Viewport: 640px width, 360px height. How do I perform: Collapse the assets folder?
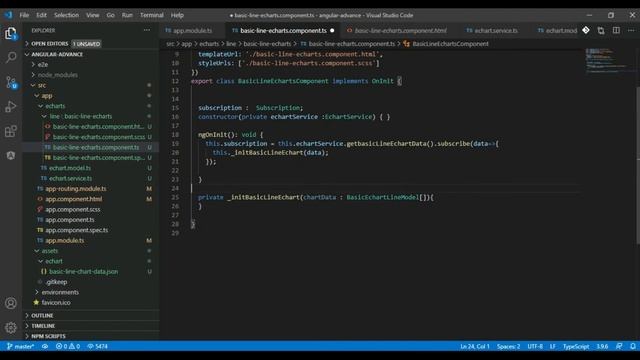(x=49, y=251)
